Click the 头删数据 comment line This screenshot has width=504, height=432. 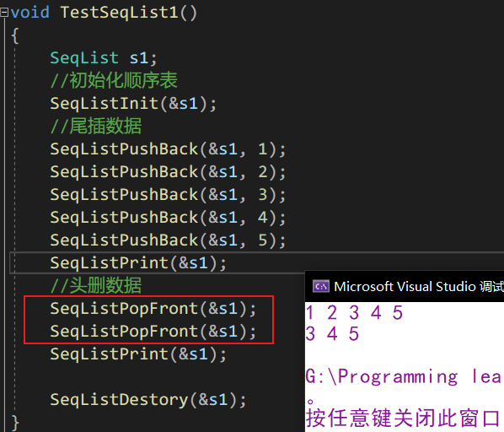pyautogui.click(x=96, y=285)
